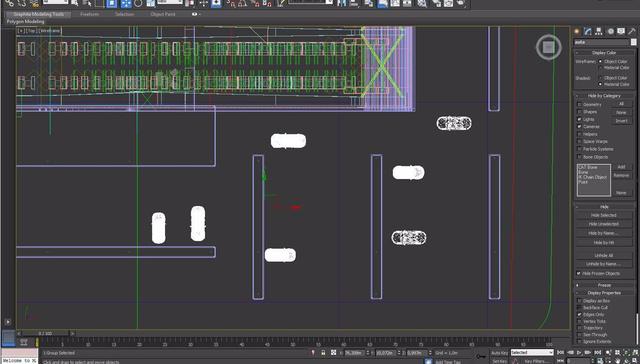
Task: Click the play arrow at viewport's left edge
Action: point(8,322)
